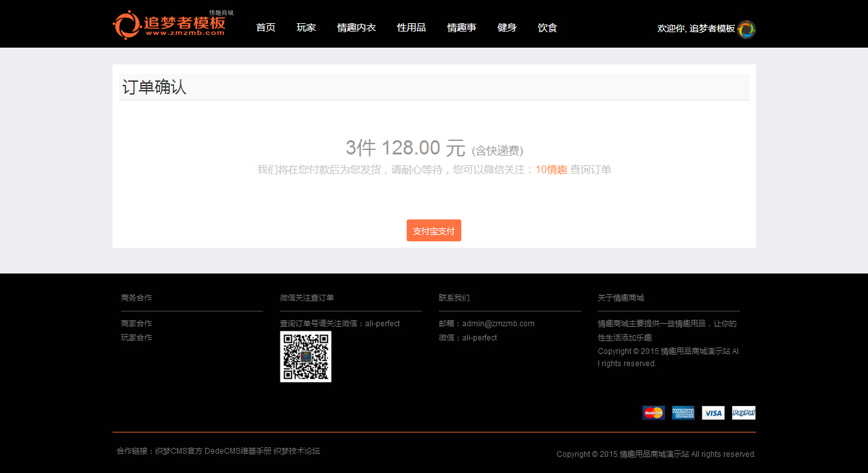This screenshot has height=473, width=868.
Task: Click the 追梦者模板 site logo
Action: click(169, 25)
